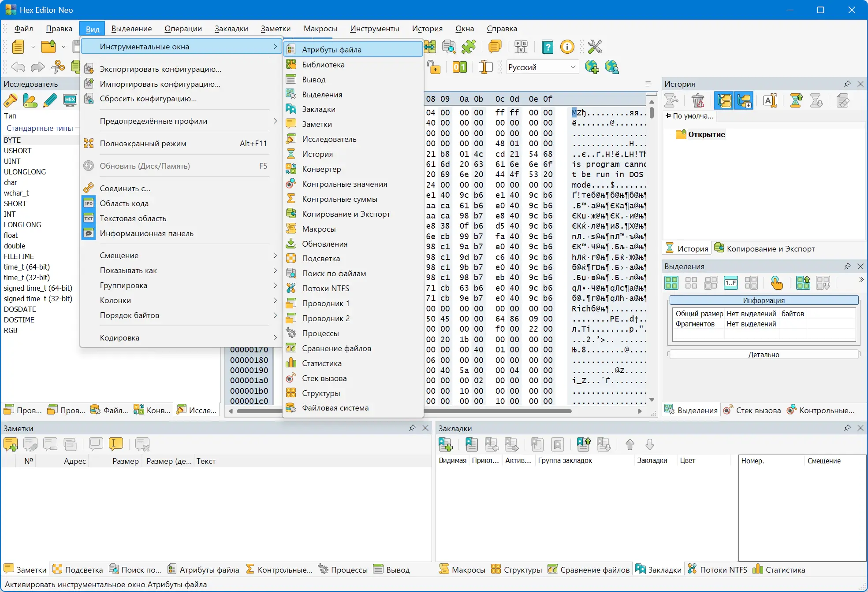Click the green puzzle piece toolbar icon

pos(469,47)
